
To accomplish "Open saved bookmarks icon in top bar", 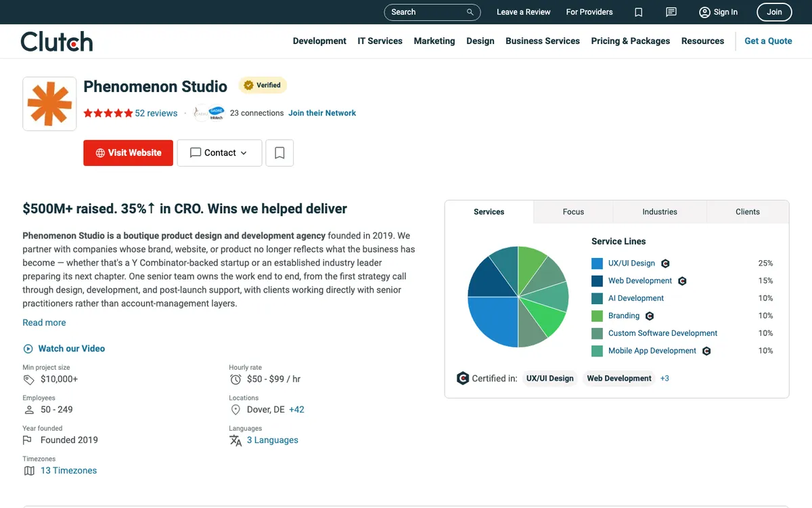I will pyautogui.click(x=638, y=12).
